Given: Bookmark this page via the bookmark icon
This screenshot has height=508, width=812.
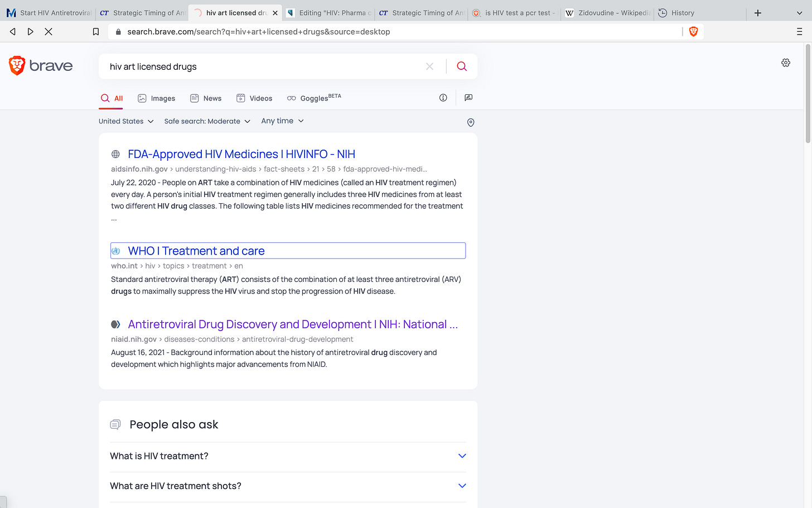Looking at the screenshot, I should pyautogui.click(x=96, y=32).
